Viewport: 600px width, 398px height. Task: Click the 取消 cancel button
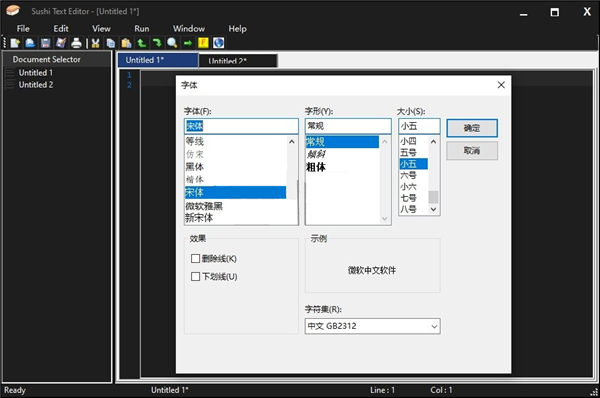point(472,151)
